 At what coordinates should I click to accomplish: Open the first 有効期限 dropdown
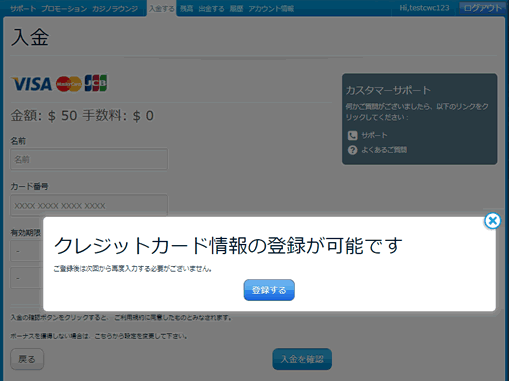[27, 251]
